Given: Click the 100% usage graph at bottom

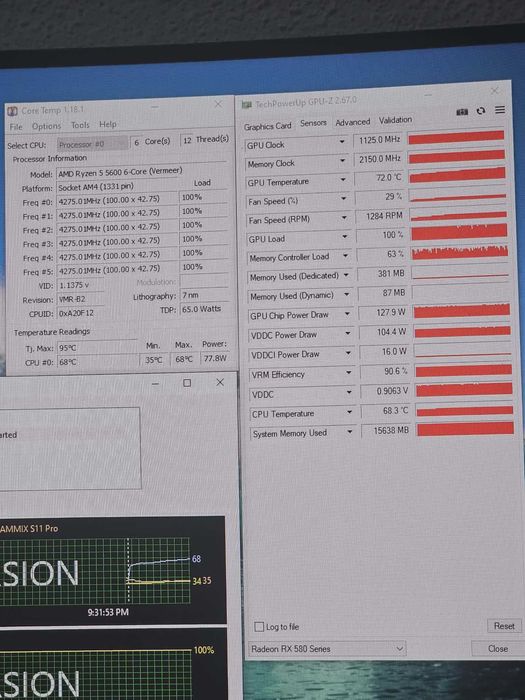Looking at the screenshot, I should click(95, 674).
